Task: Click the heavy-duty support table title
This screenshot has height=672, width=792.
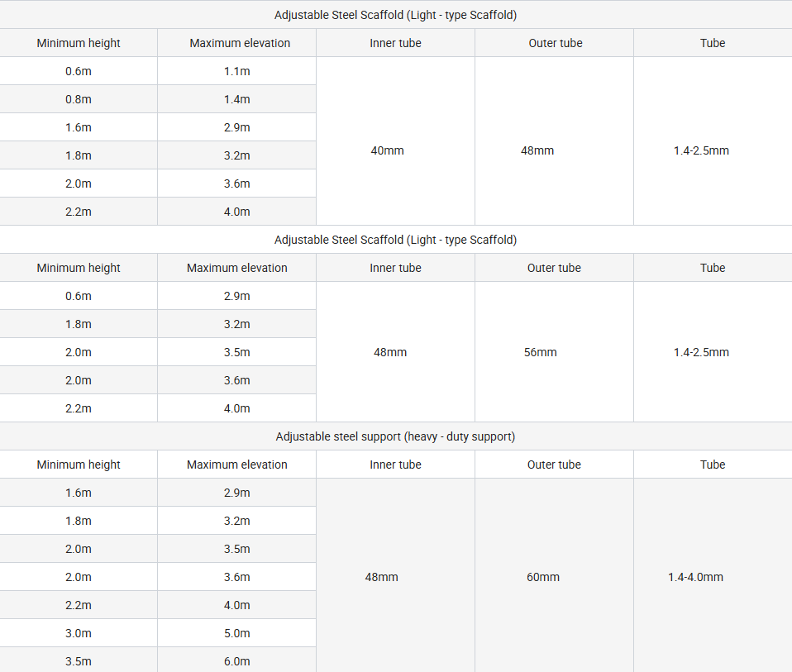Action: pos(395,436)
